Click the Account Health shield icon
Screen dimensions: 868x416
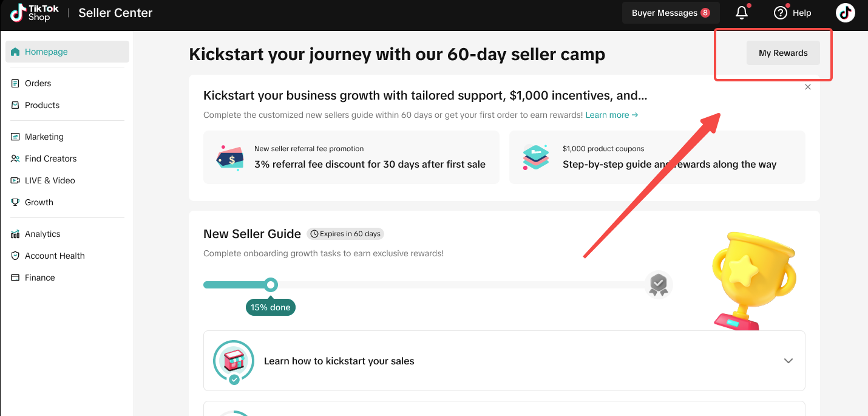[x=15, y=256]
